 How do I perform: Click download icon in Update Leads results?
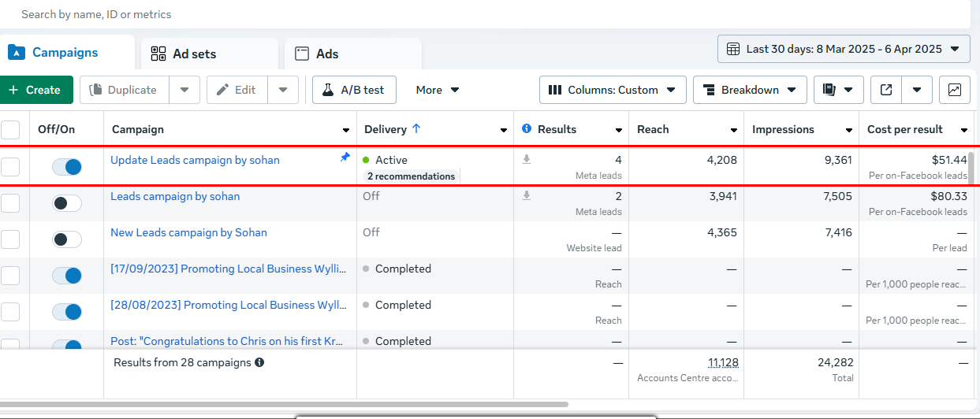527,159
